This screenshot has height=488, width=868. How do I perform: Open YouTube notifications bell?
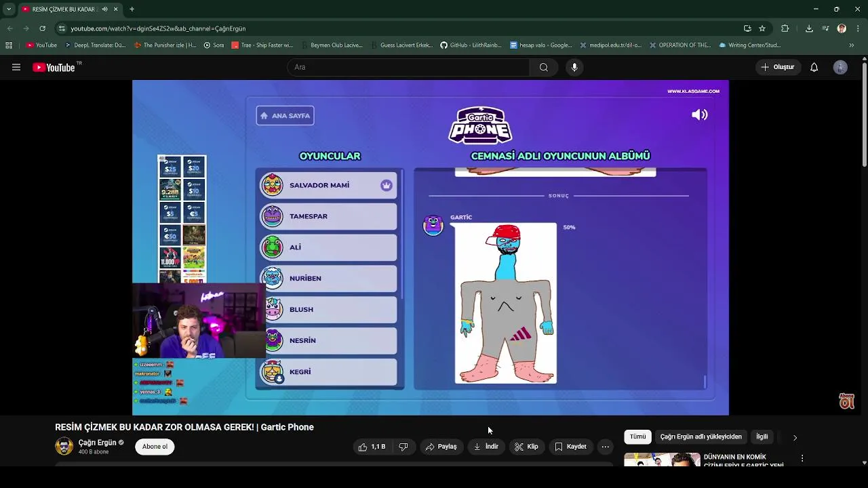click(814, 67)
